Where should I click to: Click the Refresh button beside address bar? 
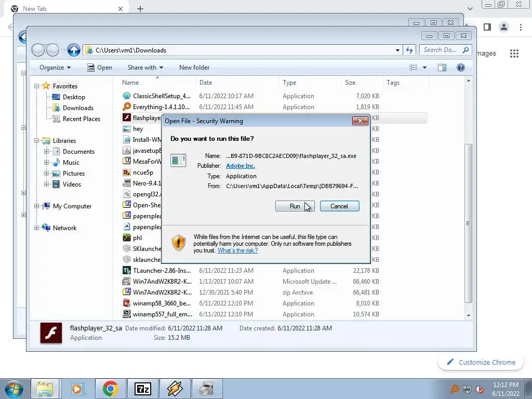pos(409,50)
